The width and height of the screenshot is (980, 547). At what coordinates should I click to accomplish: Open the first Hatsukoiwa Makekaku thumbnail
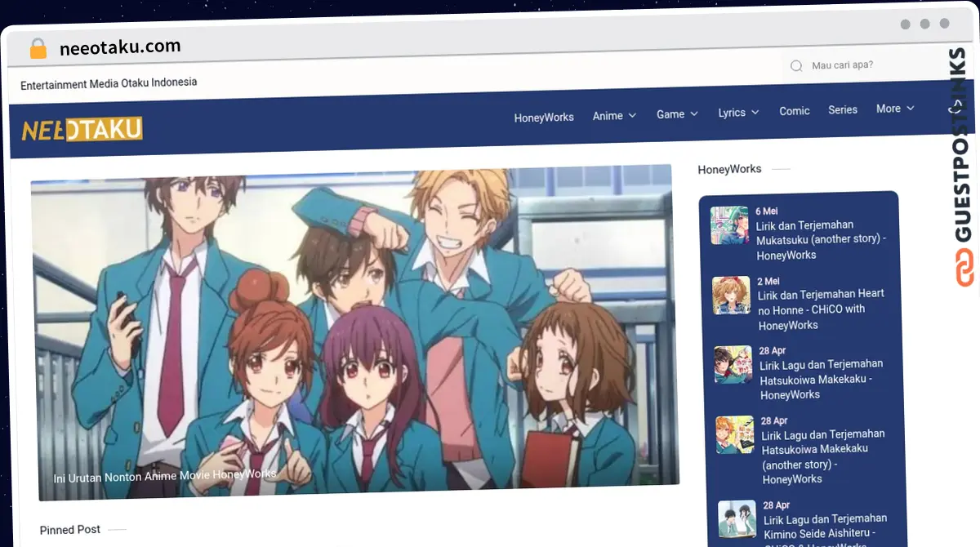(733, 365)
